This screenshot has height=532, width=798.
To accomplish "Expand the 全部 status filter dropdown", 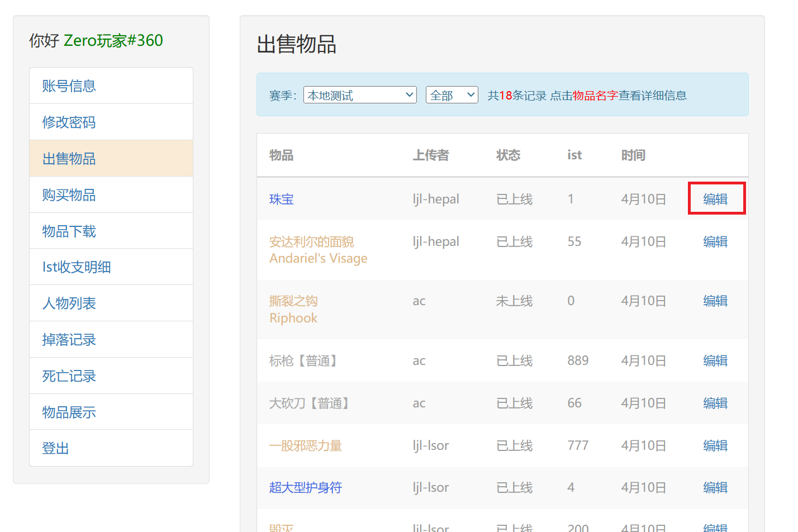I will click(x=452, y=95).
